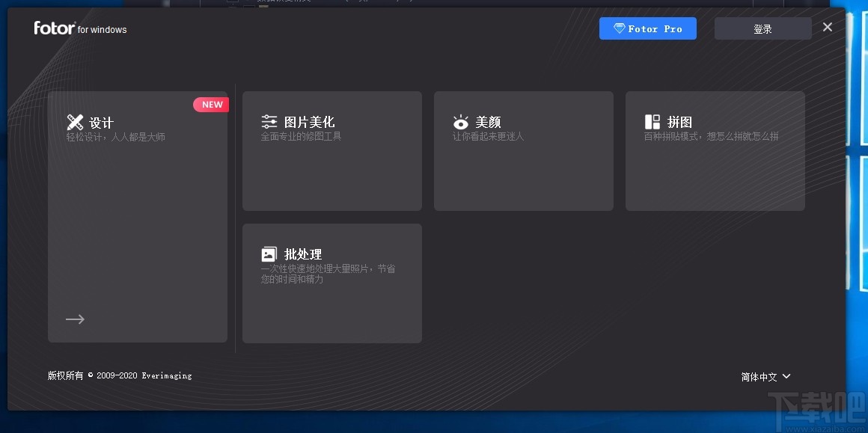Start the 批处理 batch processing tool
The width and height of the screenshot is (868, 433).
pos(331,283)
